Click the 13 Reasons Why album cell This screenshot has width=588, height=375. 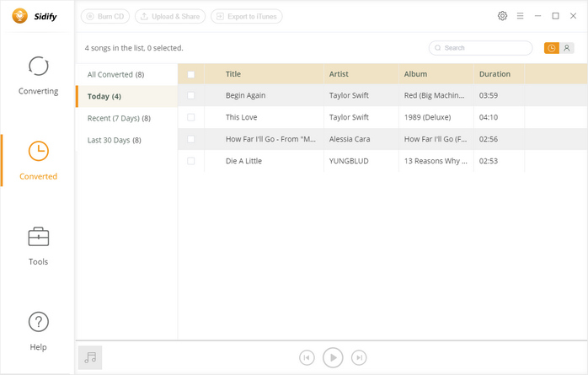(x=436, y=161)
